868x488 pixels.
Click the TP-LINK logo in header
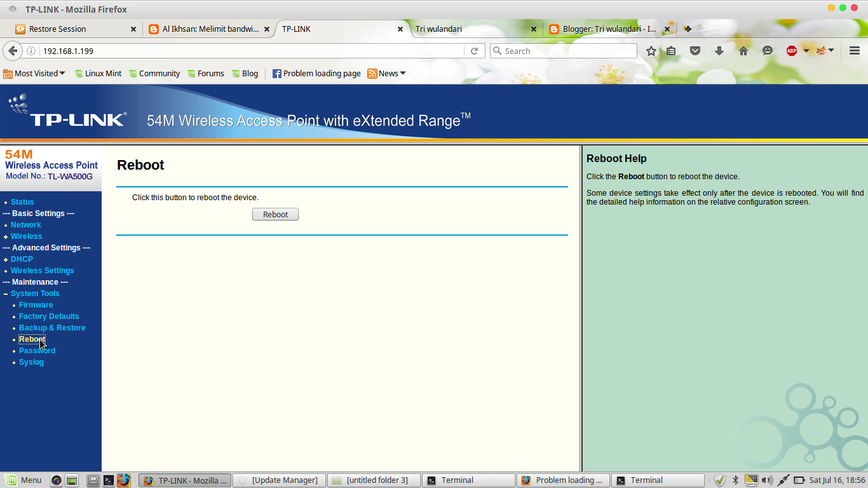(x=69, y=111)
